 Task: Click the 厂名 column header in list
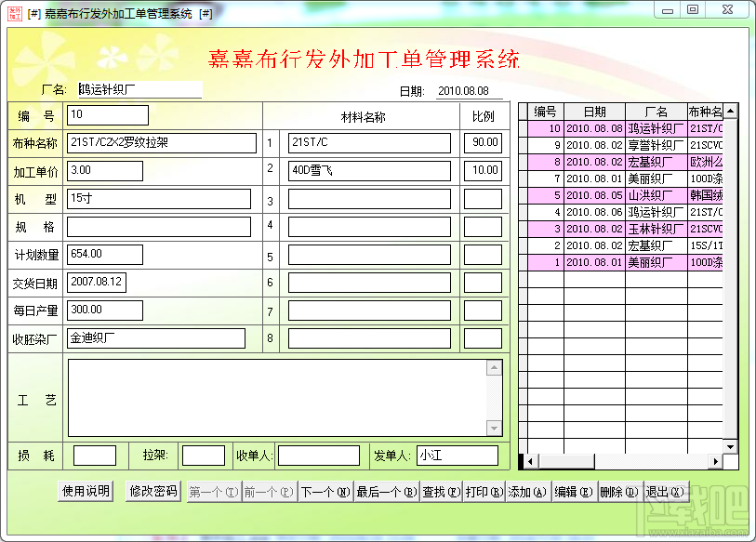pyautogui.click(x=657, y=112)
